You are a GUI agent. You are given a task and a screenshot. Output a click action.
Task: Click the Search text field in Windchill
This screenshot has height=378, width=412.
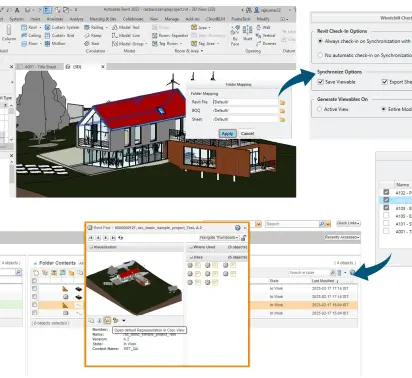click(292, 224)
